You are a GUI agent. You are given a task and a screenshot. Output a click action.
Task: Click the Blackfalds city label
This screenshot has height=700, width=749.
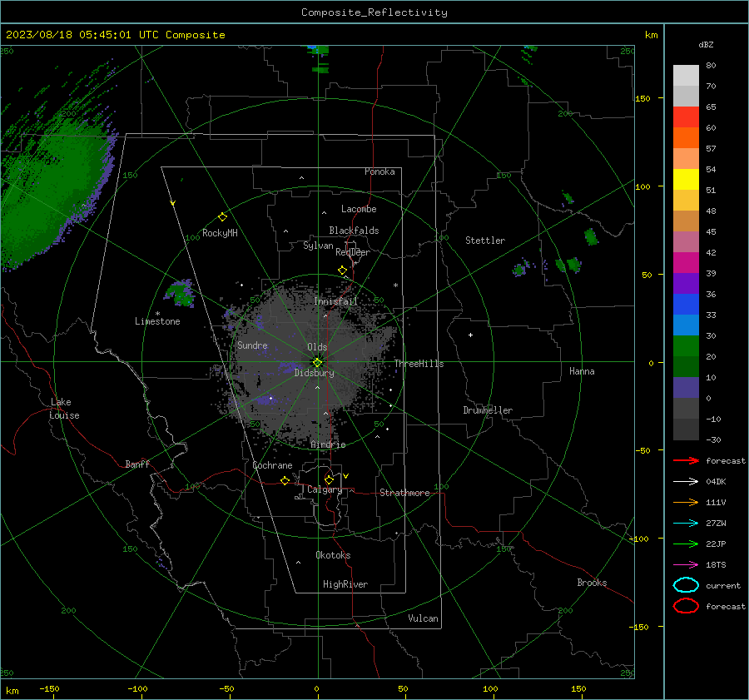coord(354,231)
